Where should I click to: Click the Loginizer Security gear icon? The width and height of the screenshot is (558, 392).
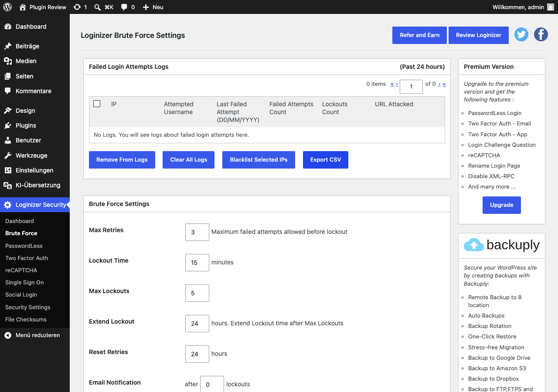point(8,205)
